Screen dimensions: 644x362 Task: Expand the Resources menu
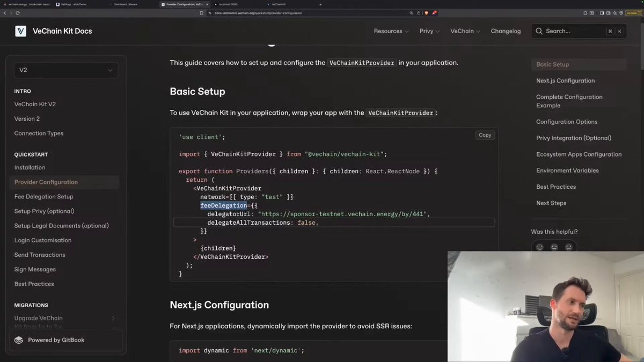click(x=391, y=31)
